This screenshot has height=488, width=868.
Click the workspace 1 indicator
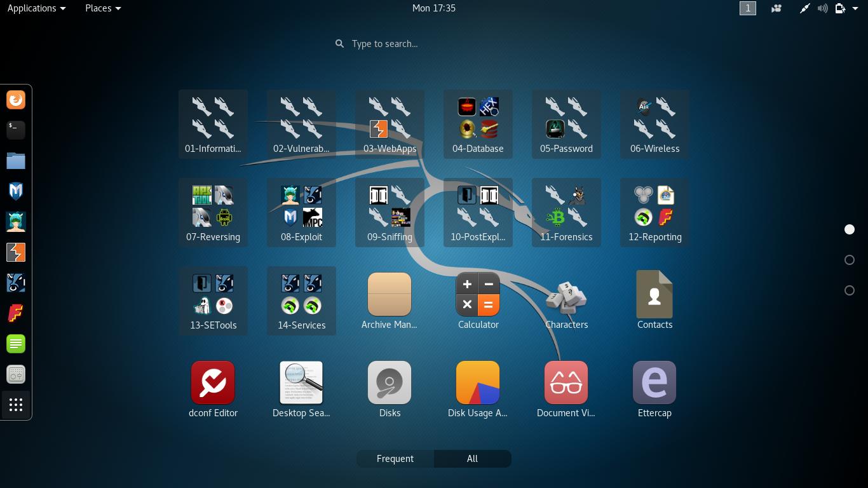748,8
